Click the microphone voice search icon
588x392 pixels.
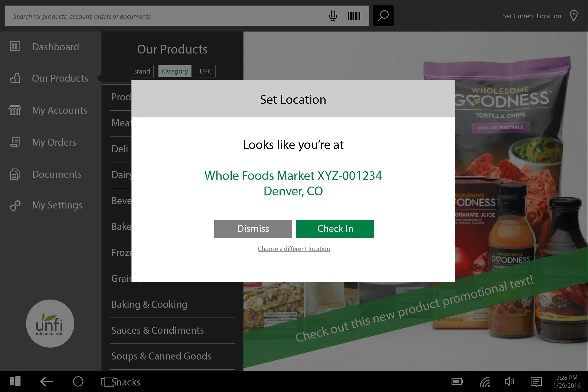click(333, 16)
